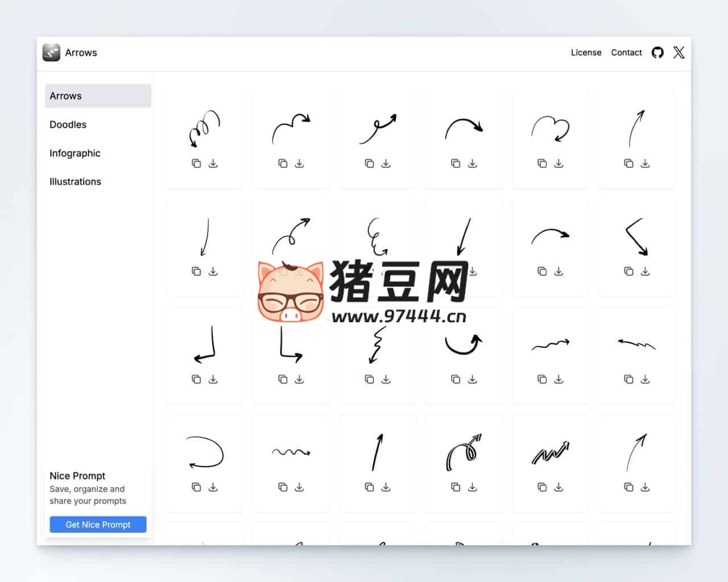Select the Arrows category in sidebar
Screen dimensions: 728x582
[x=98, y=96]
